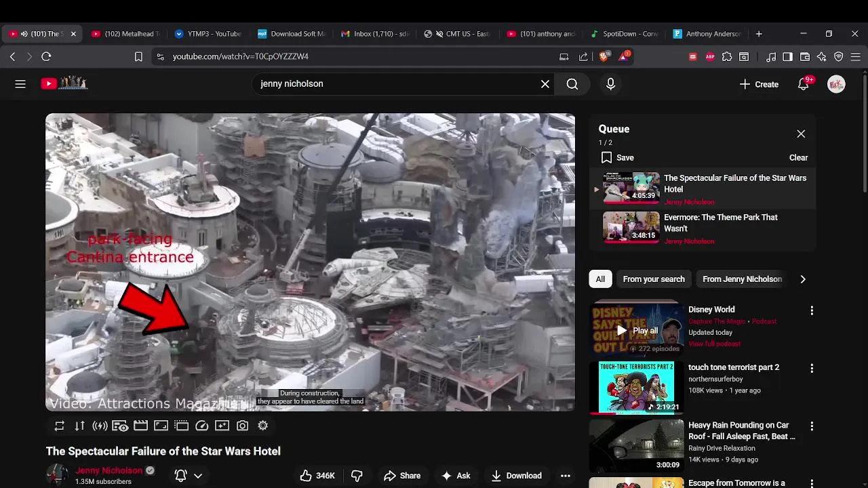Screen dimensions: 868x488
Task: Open playback speed gauge icon
Action: pos(201,426)
